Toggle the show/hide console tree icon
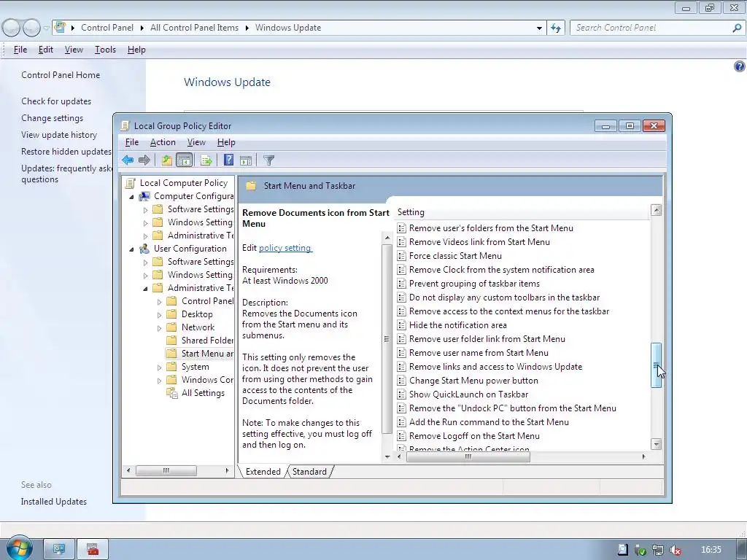The height and width of the screenshot is (560, 747). [184, 160]
